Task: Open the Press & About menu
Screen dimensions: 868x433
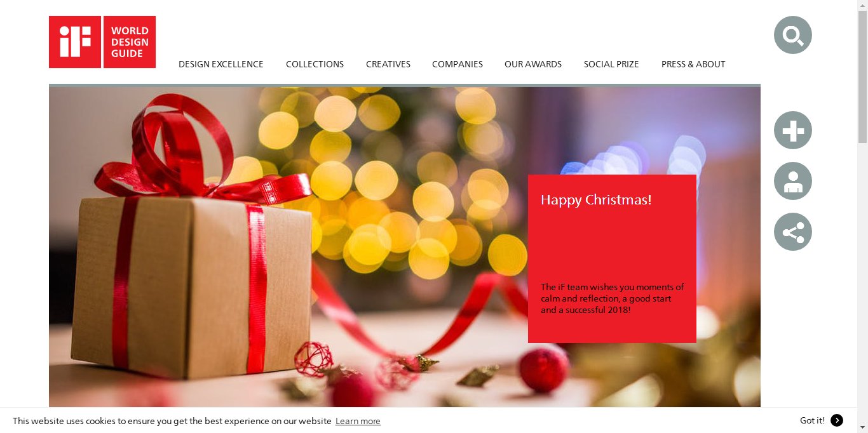Action: point(693,64)
